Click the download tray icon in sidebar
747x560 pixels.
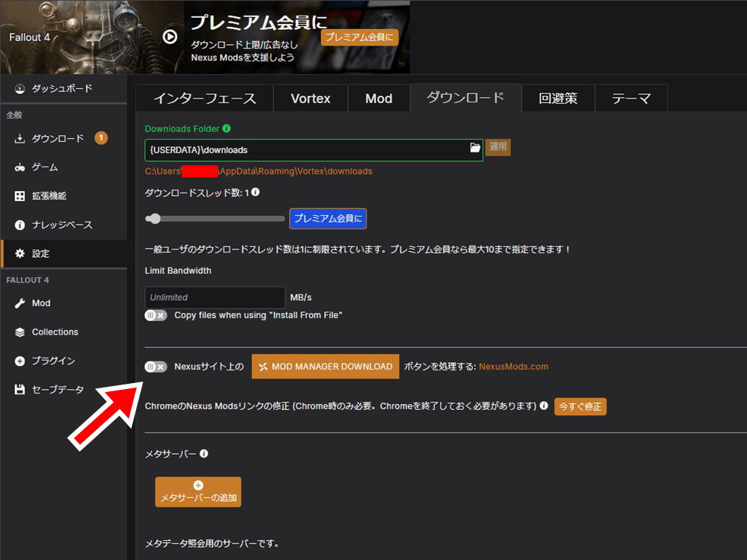[19, 139]
